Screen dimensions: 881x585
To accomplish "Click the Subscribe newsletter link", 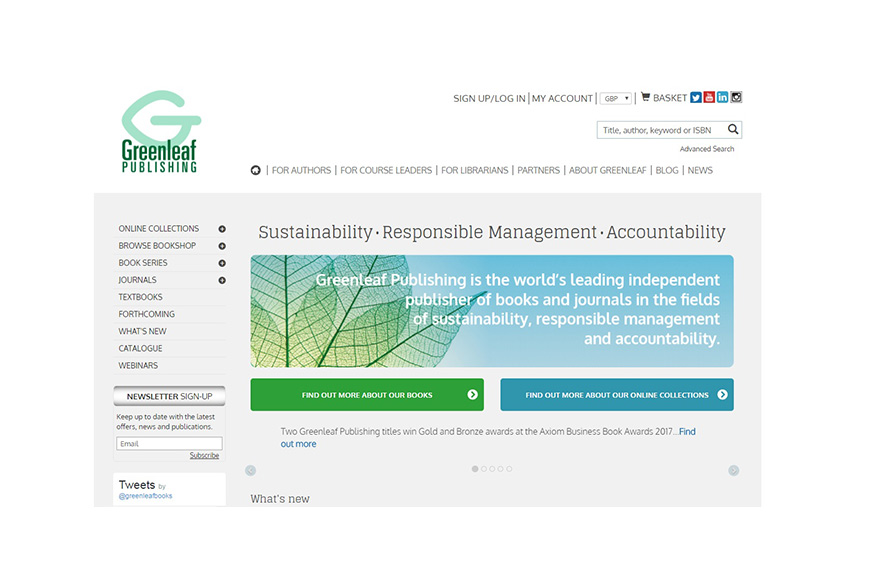I will [204, 455].
